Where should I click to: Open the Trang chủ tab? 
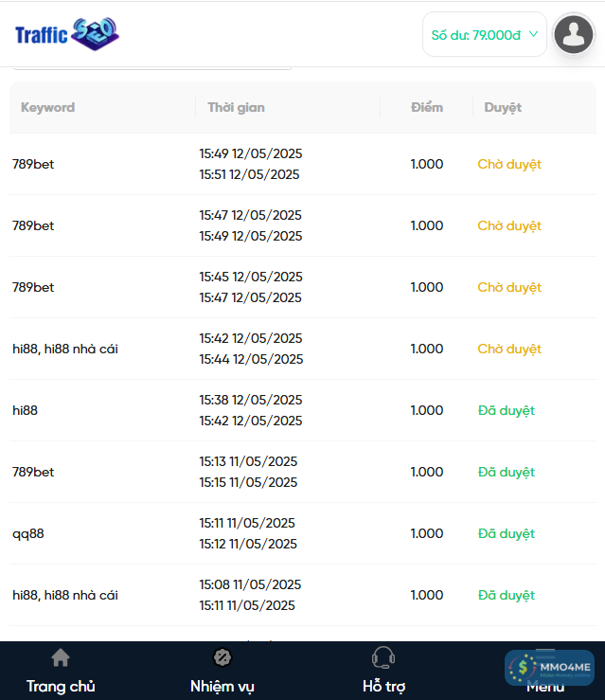61,686
